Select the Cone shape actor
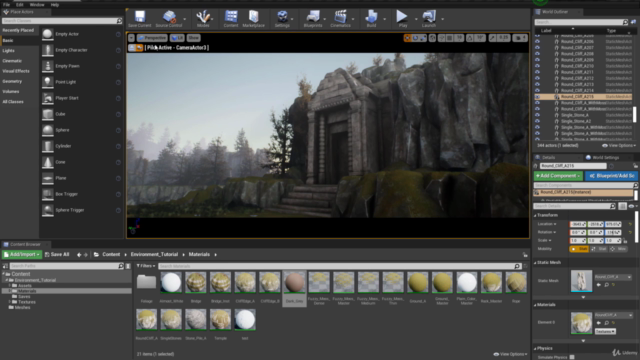 pos(81,162)
